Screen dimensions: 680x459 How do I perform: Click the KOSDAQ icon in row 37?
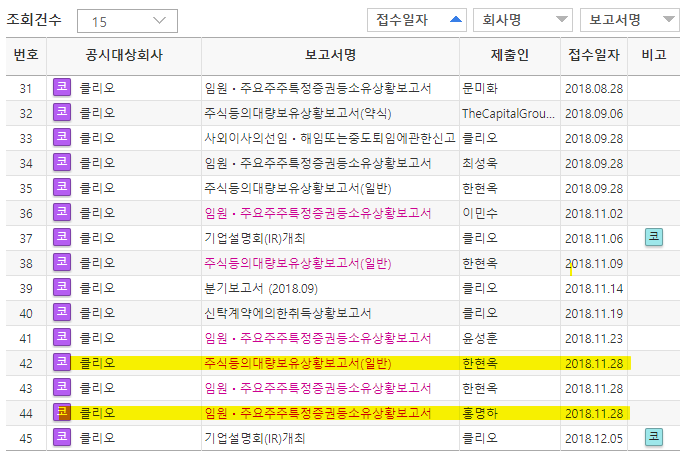62,237
